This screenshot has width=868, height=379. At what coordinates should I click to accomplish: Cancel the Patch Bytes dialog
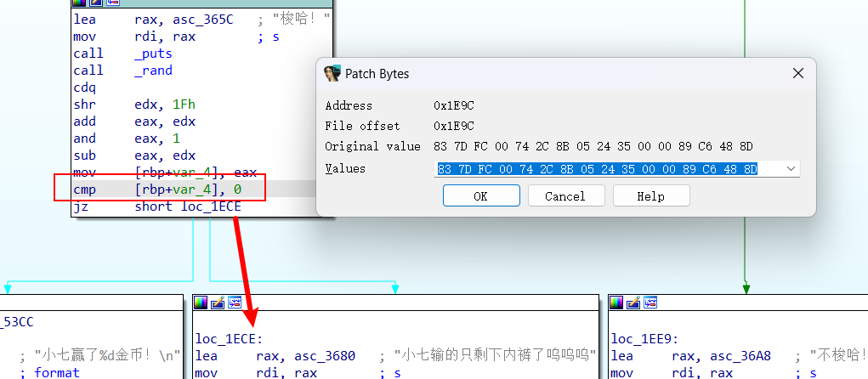[x=565, y=196]
